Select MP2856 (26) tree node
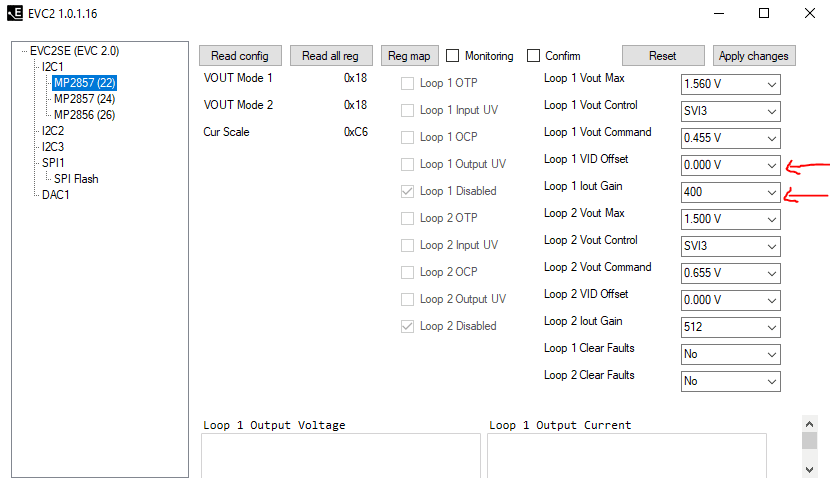830x489 pixels. 84,115
